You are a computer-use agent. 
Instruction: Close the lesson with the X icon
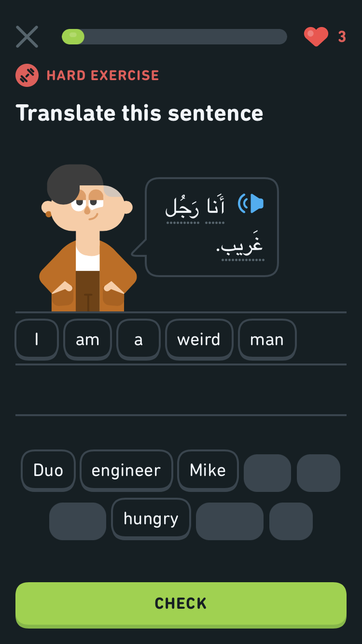point(27,37)
